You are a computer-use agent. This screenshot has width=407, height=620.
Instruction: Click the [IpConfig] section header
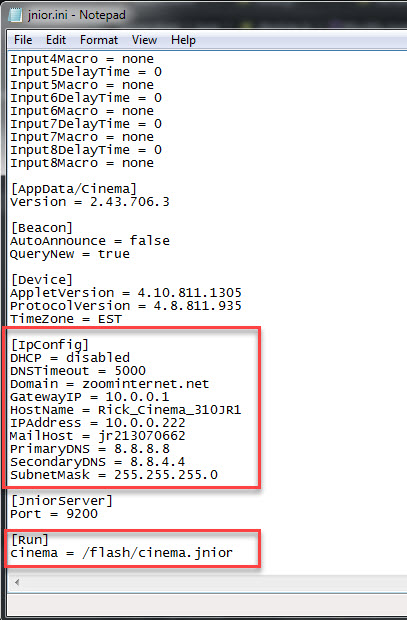pyautogui.click(x=50, y=345)
